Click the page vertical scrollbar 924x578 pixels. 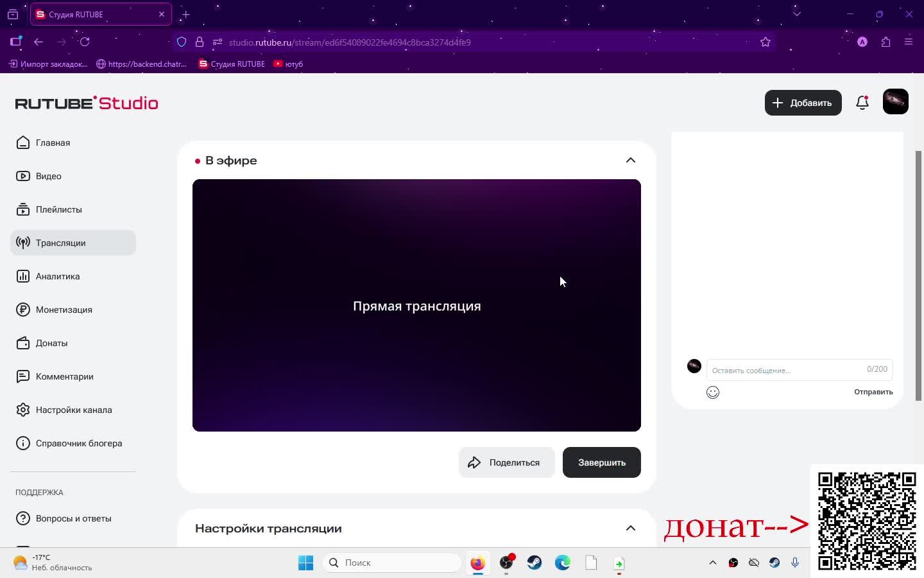918,276
